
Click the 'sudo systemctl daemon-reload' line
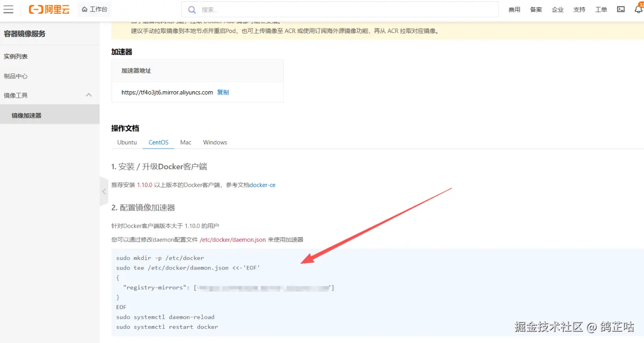pos(165,317)
